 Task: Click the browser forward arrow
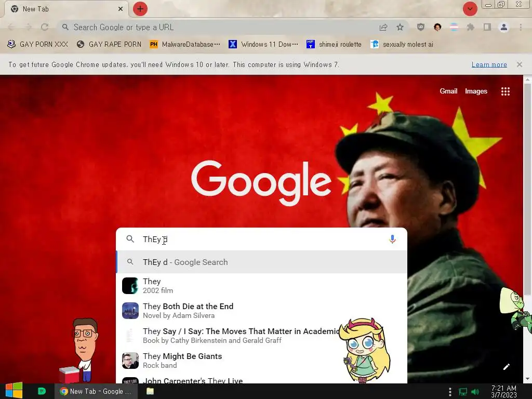coord(28,27)
